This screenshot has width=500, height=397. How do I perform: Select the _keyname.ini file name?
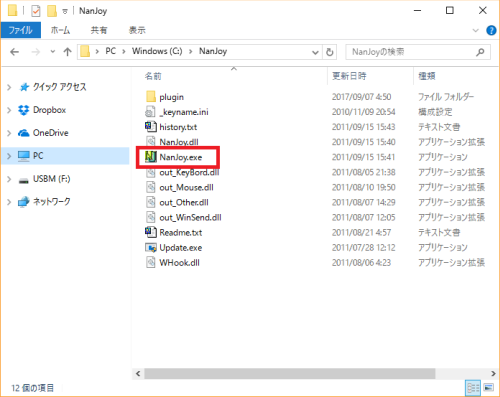(x=184, y=112)
